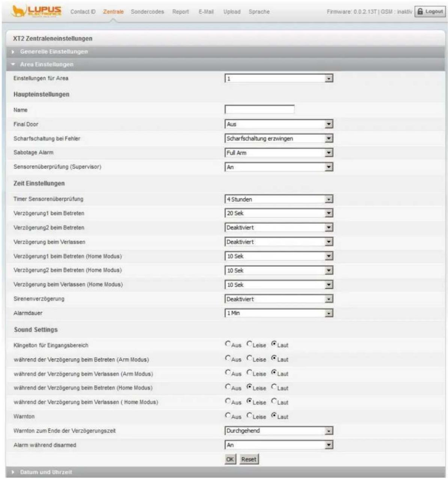Select Laut for Verlassen (Home Modus) sound

[x=274, y=401]
